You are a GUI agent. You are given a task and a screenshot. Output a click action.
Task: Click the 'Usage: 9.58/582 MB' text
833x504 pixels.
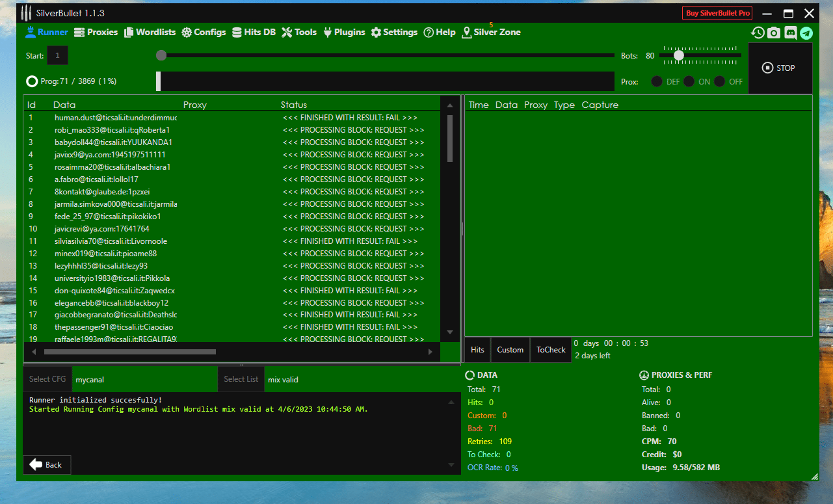pyautogui.click(x=681, y=468)
